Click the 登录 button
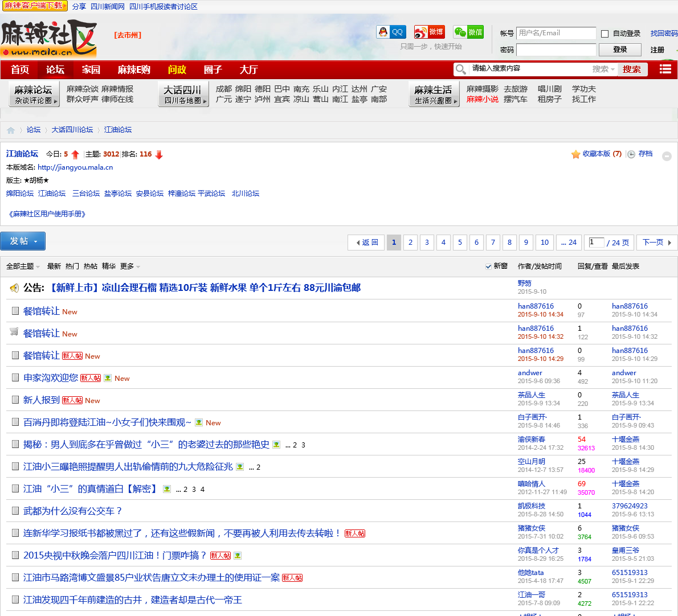The width and height of the screenshot is (678, 616). pyautogui.click(x=620, y=50)
